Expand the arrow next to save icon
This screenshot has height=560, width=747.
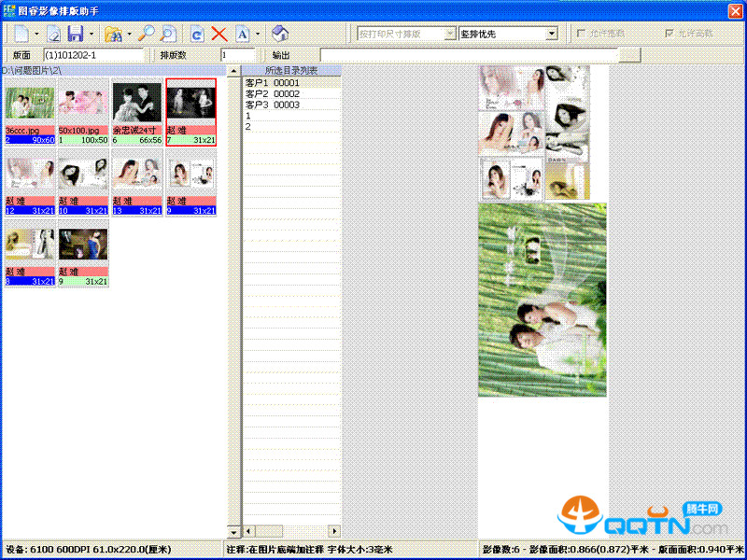coord(91,34)
